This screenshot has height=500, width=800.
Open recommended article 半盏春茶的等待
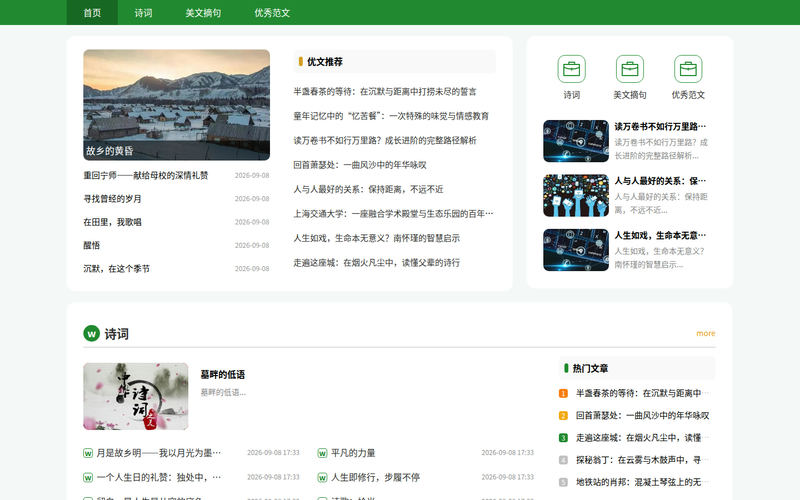(385, 92)
